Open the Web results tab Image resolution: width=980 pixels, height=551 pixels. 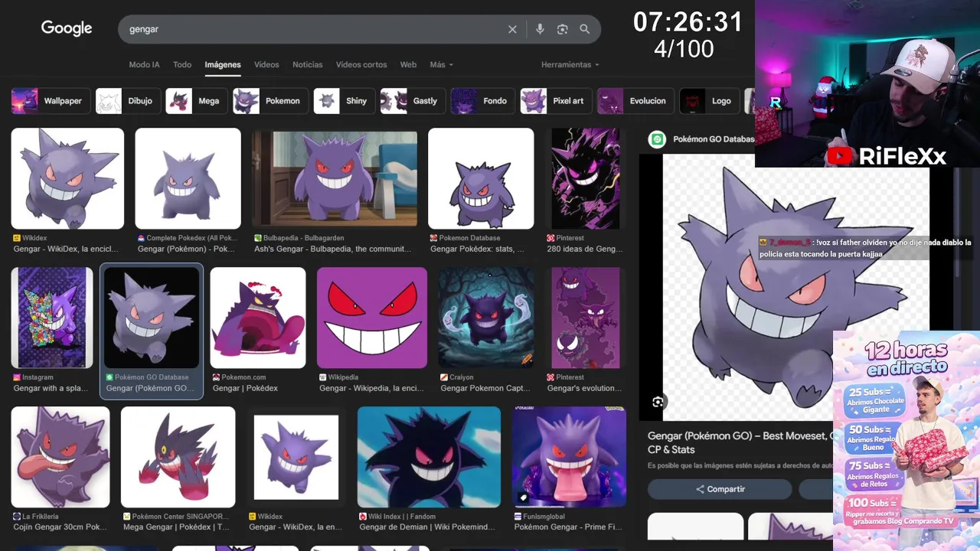click(408, 65)
